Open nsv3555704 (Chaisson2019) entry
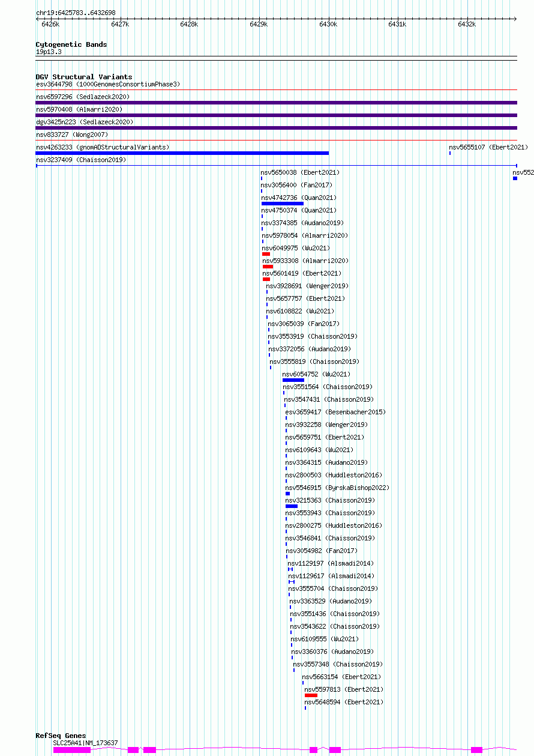The width and height of the screenshot is (534, 756). coord(333,588)
